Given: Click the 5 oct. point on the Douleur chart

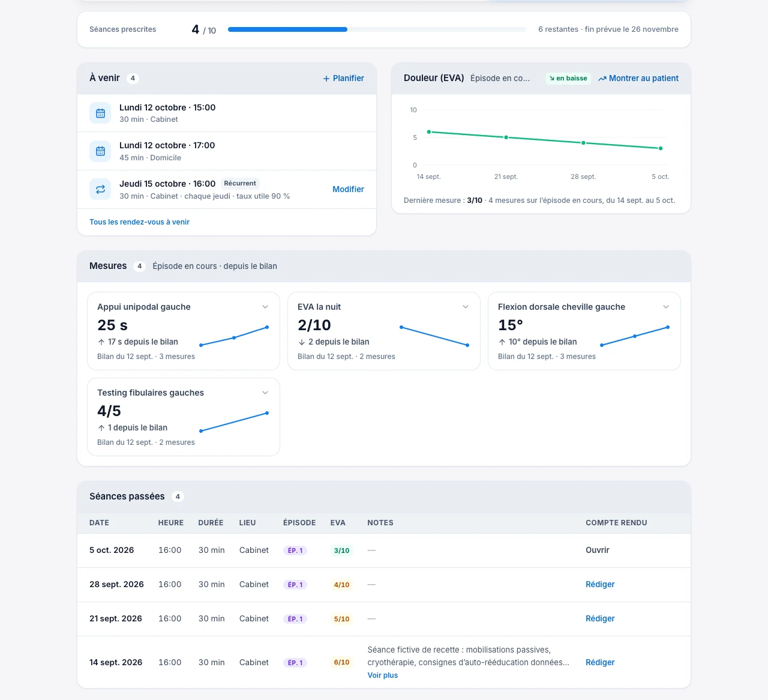Looking at the screenshot, I should click(x=661, y=148).
